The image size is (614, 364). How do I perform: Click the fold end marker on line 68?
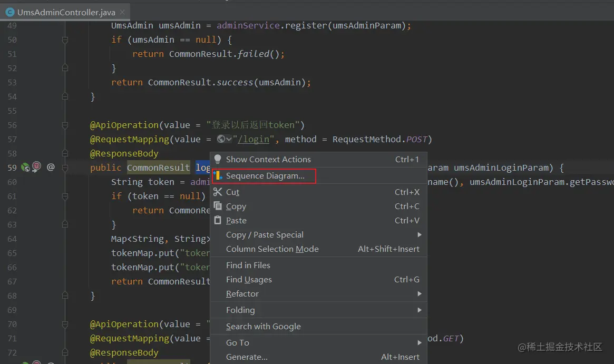pyautogui.click(x=65, y=296)
